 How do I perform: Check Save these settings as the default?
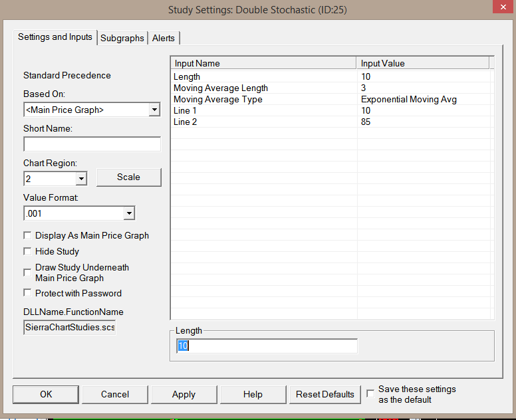(x=370, y=393)
